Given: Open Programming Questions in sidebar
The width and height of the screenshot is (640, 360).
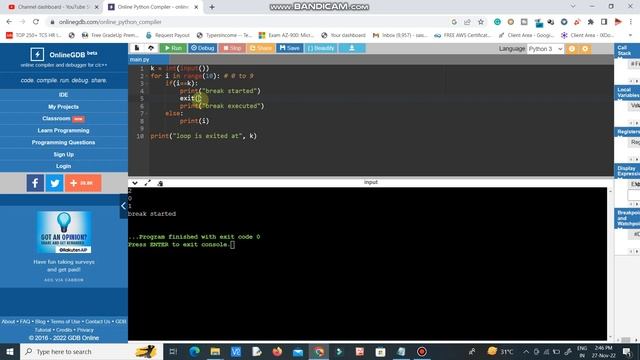Looking at the screenshot, I should [x=63, y=142].
